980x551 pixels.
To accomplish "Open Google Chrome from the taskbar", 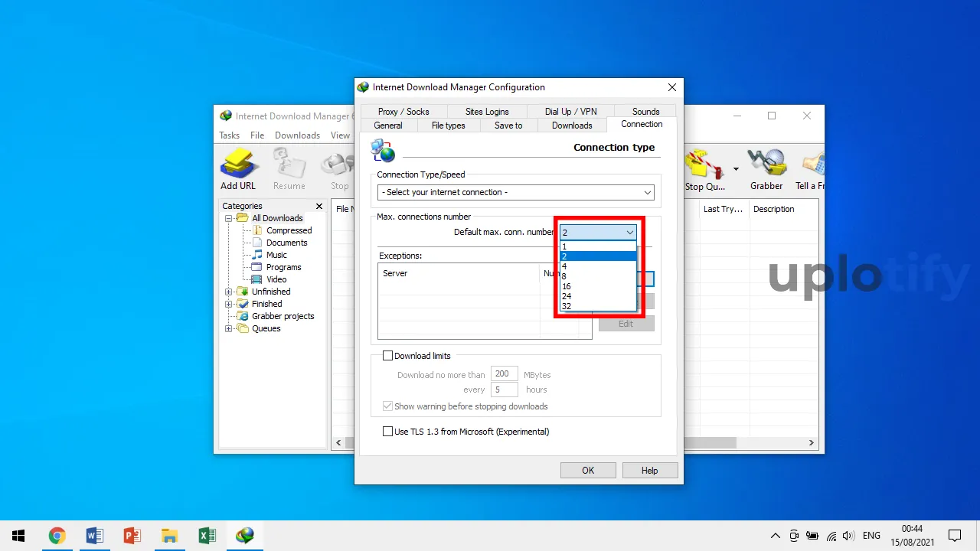I will pos(57,536).
